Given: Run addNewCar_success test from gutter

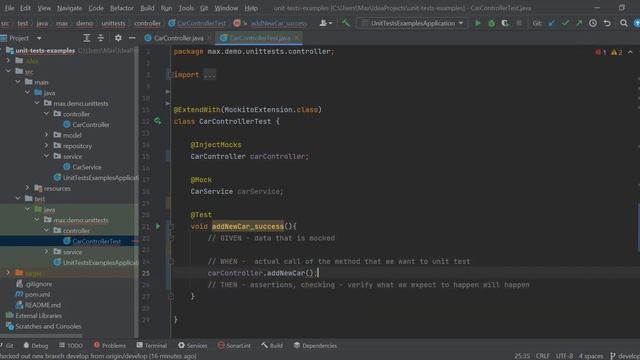Looking at the screenshot, I should (158, 226).
